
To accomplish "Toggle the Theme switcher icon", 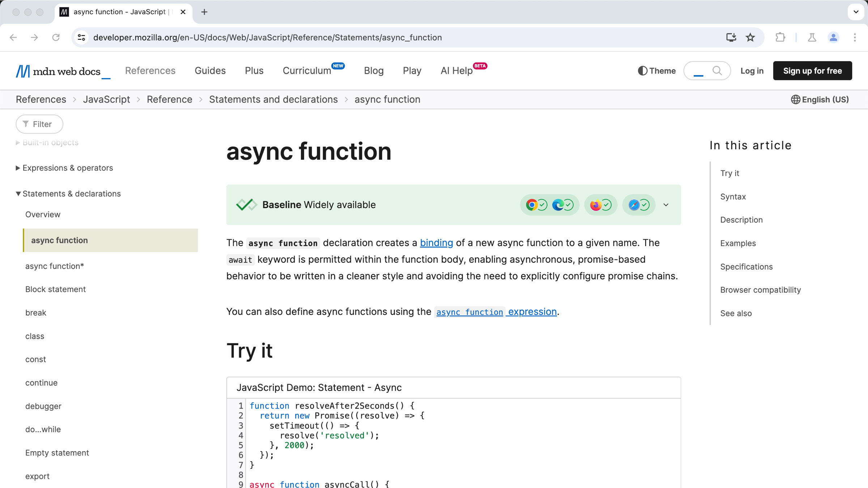I will (x=643, y=71).
